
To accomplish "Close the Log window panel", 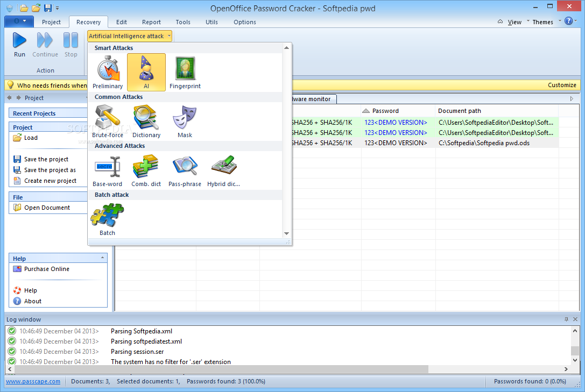I will [575, 319].
